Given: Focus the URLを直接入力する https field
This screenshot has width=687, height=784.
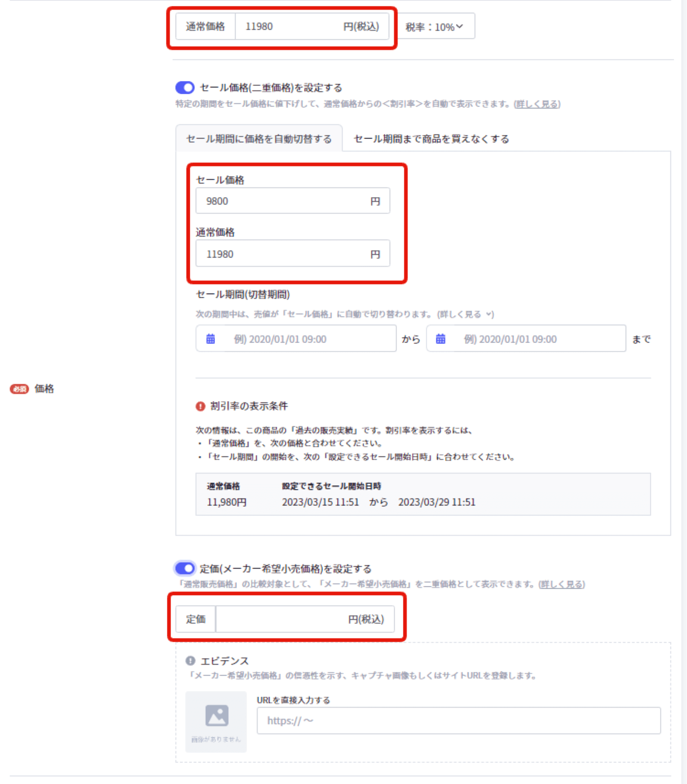Looking at the screenshot, I should (459, 721).
